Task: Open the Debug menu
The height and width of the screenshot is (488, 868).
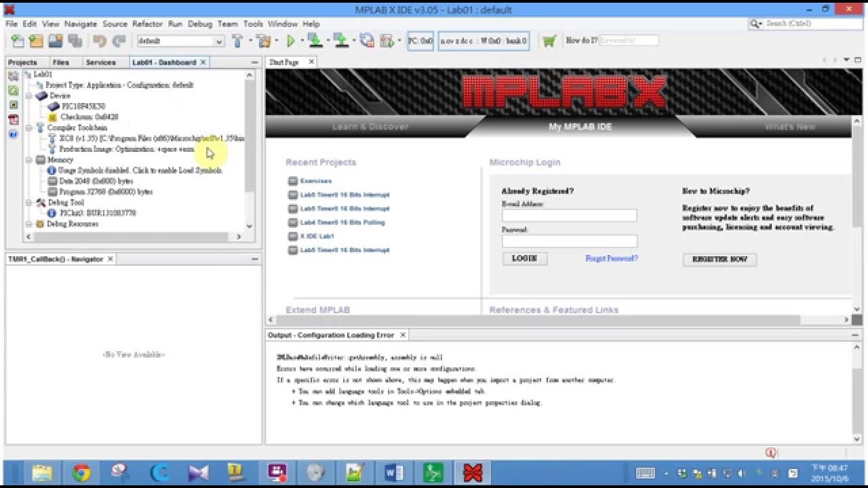Action: 200,24
